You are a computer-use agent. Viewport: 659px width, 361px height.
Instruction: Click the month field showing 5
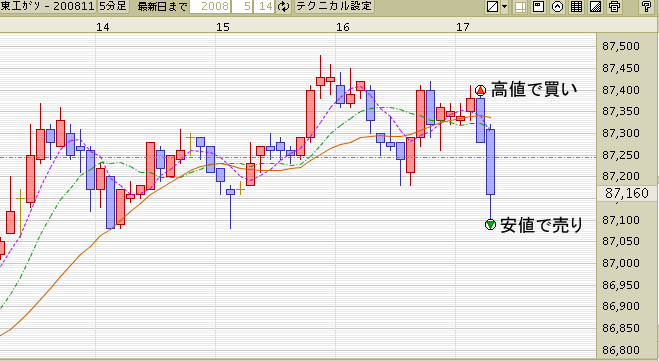[x=242, y=6]
